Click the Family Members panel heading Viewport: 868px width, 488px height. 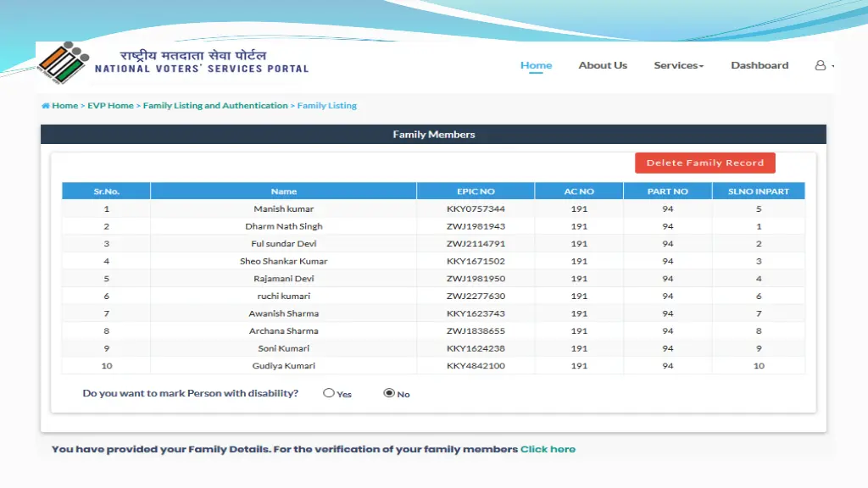(433, 135)
